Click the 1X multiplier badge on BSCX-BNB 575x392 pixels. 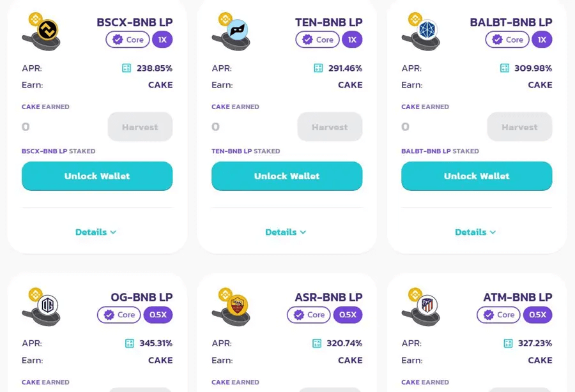[162, 40]
